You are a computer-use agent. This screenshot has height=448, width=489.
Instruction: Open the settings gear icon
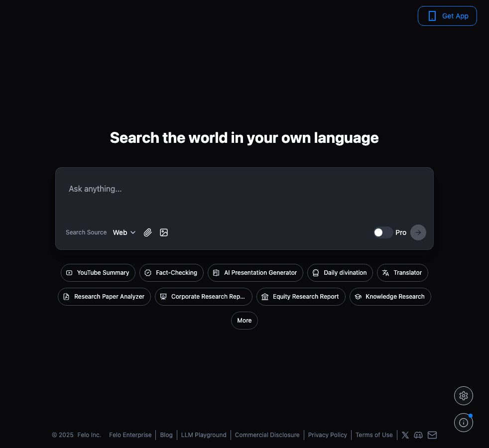[x=464, y=396]
